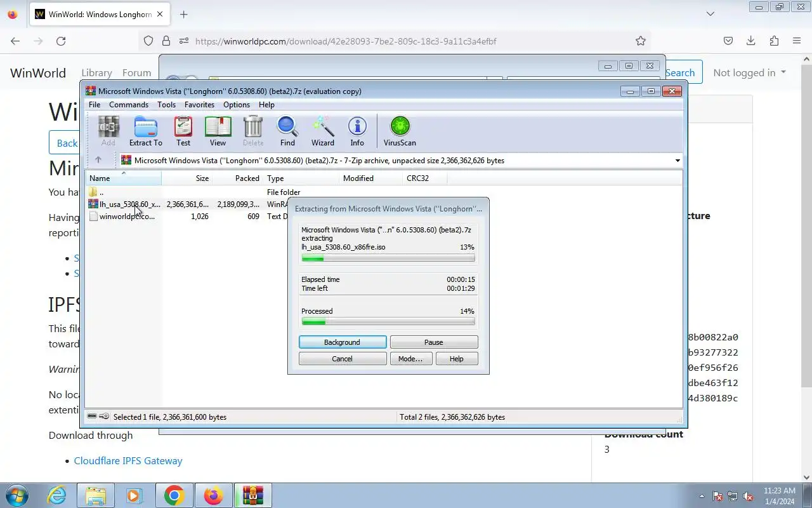Open Firefox downloads panel icon

click(x=751, y=41)
